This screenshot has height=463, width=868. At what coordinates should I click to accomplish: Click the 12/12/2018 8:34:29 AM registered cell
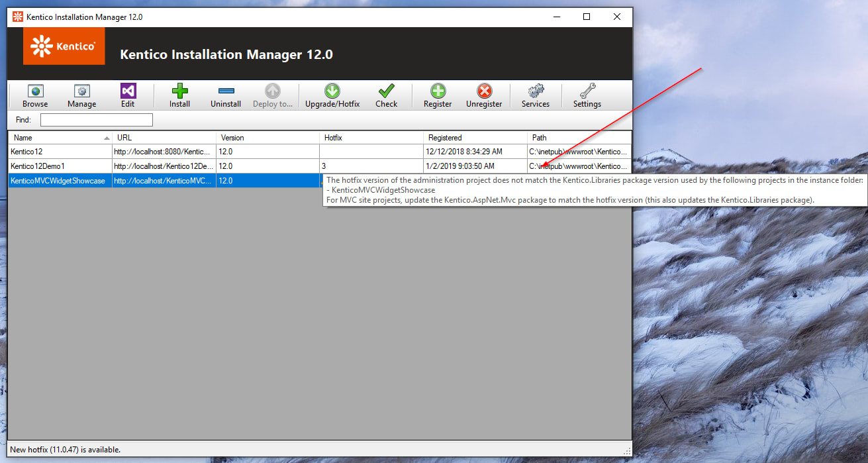click(475, 152)
